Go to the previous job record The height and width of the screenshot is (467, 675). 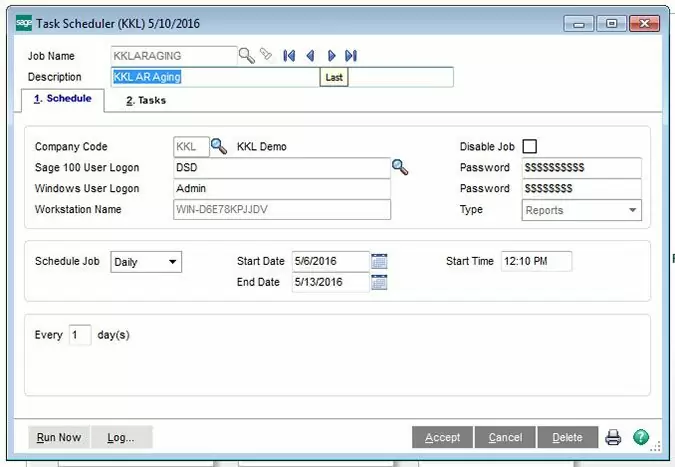click(310, 56)
